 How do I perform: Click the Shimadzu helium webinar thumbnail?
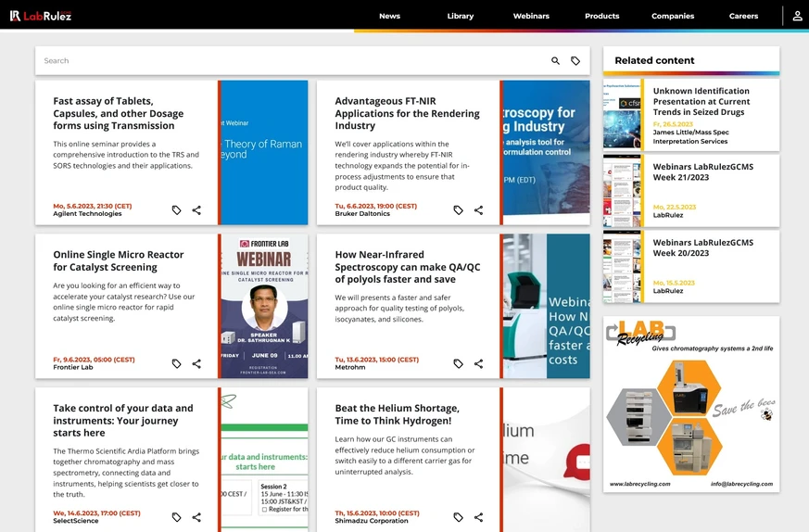coord(547,459)
